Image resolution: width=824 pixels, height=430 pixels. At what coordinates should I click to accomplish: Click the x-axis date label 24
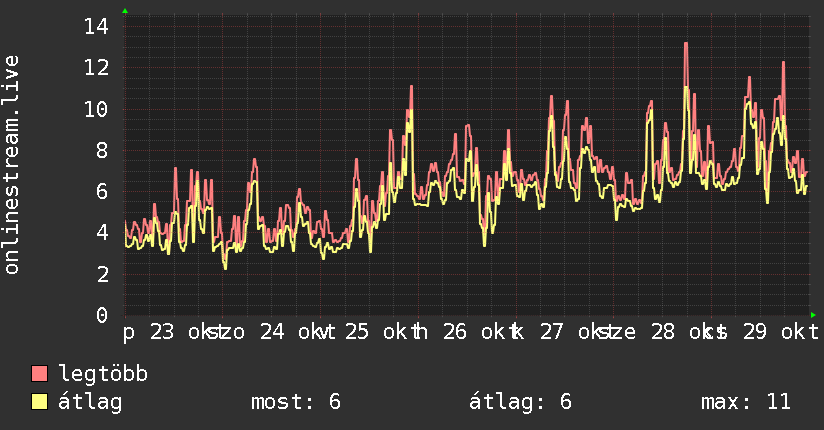pos(272,332)
